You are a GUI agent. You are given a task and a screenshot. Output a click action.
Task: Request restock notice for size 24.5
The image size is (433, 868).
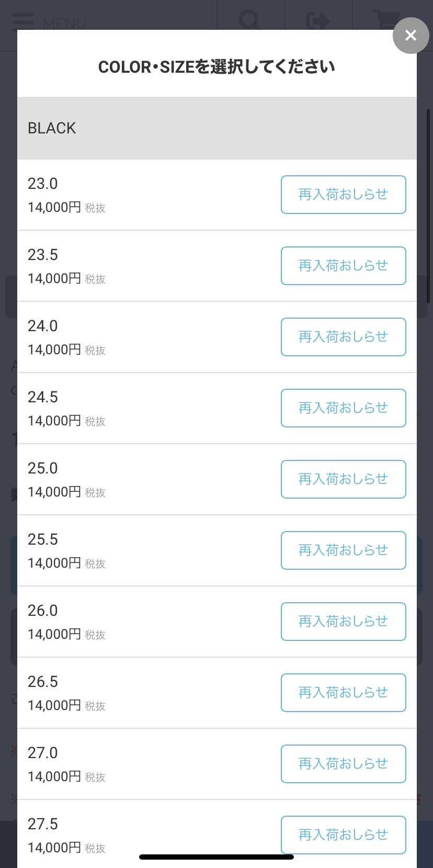(x=343, y=408)
